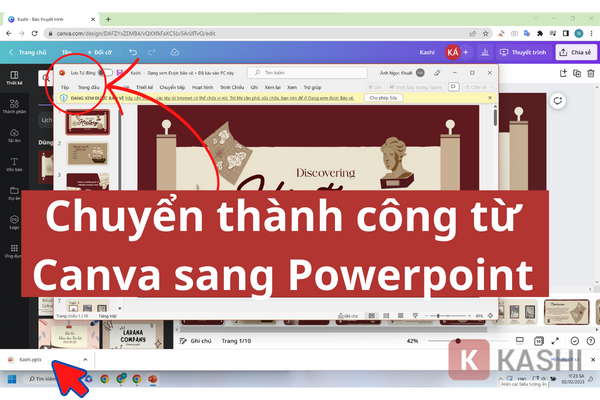Open the Dự án projects panel

click(14, 193)
